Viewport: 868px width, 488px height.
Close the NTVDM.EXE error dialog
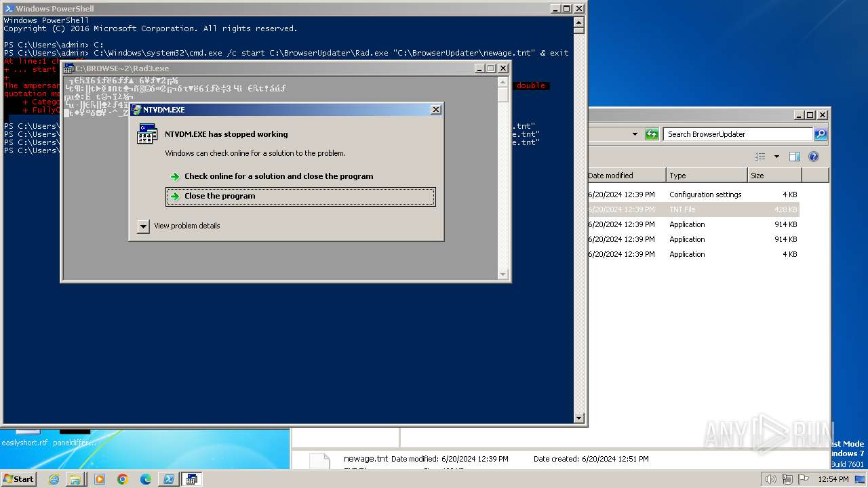[x=436, y=110]
